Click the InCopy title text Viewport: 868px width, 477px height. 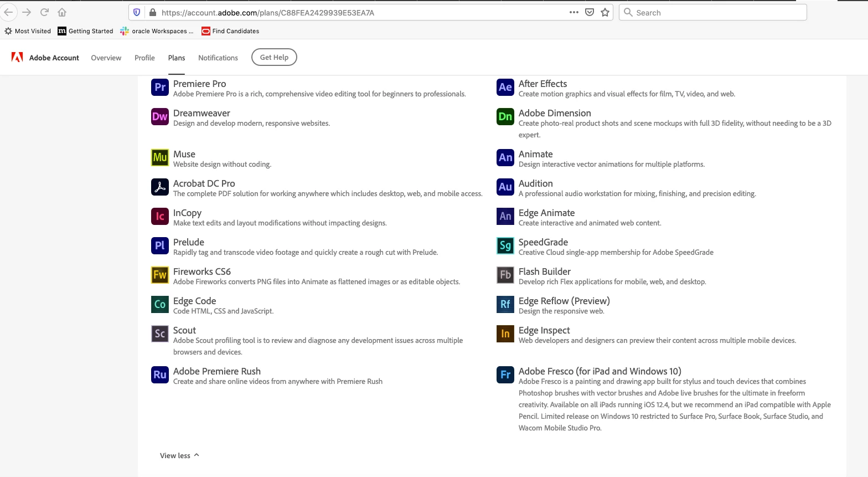187,213
